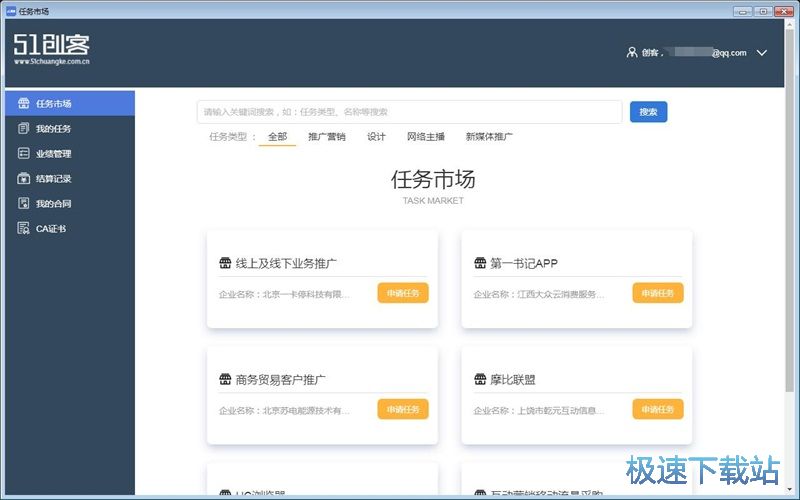Click the 业绩管理 list icon

click(23, 154)
